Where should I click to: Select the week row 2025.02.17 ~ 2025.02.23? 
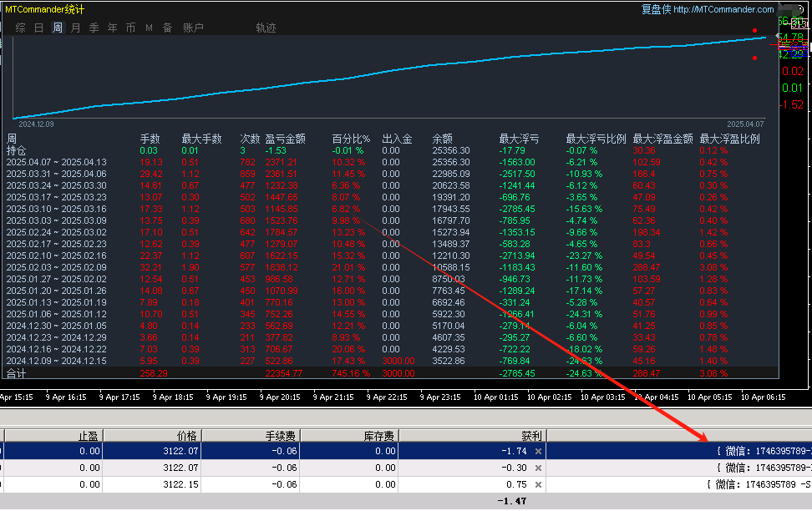390,244
